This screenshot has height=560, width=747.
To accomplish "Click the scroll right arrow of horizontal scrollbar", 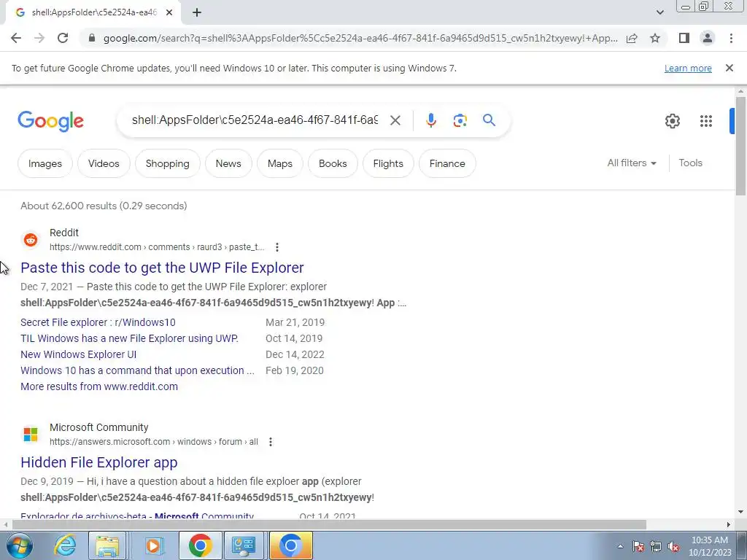I will (x=729, y=525).
